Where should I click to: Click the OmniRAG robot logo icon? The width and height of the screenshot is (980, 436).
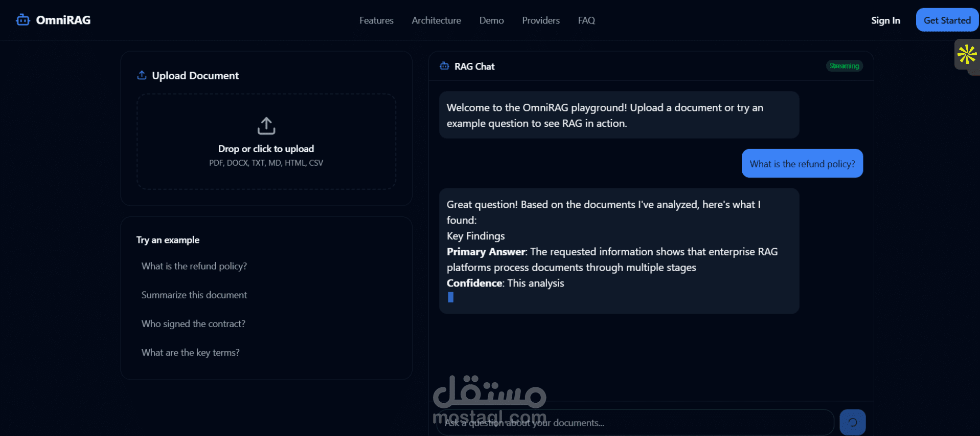coord(23,20)
